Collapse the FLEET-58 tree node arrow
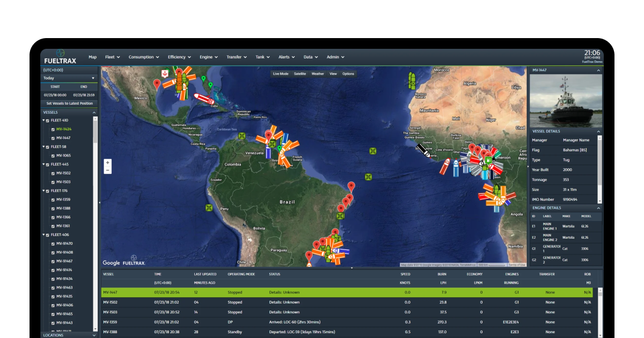This screenshot has height=338, width=644. click(x=43, y=146)
